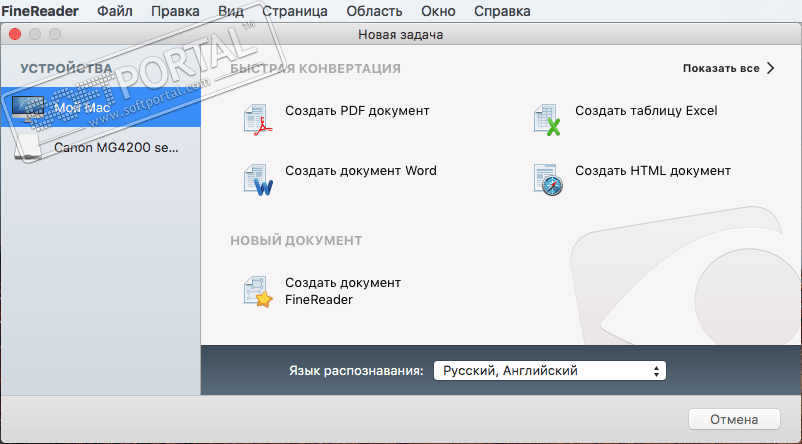Click the Excel table icon
This screenshot has height=444, width=802.
[547, 119]
